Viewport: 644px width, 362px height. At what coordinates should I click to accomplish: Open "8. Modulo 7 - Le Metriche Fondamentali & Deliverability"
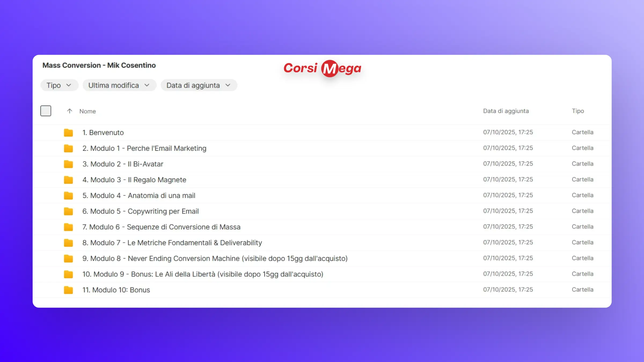(x=172, y=243)
